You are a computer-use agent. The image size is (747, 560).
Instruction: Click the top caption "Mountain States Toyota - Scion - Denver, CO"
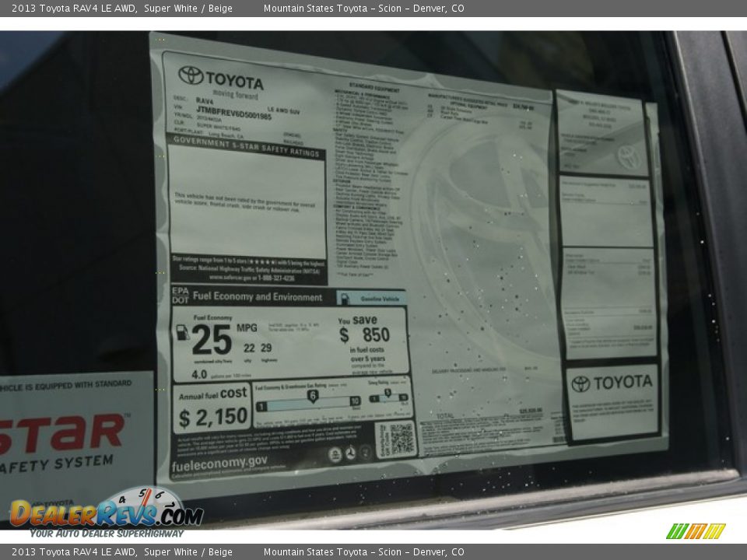(364, 8)
